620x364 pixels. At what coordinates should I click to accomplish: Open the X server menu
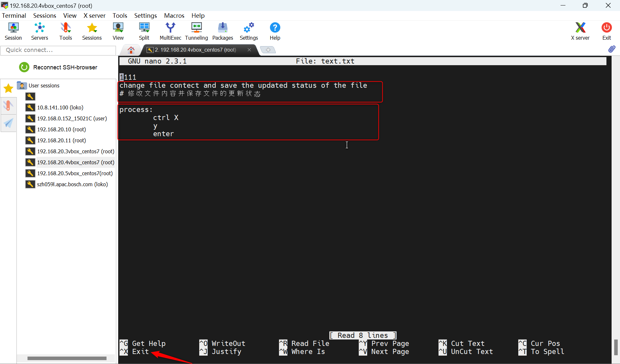pyautogui.click(x=94, y=15)
